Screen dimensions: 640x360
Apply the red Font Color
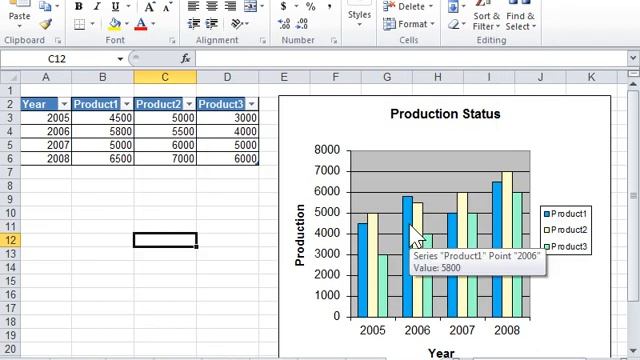click(141, 24)
